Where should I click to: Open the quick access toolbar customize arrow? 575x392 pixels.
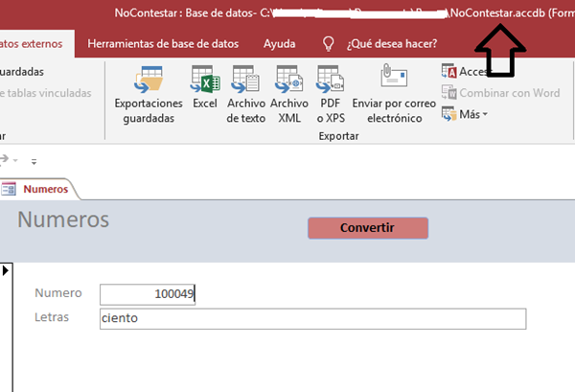point(34,161)
